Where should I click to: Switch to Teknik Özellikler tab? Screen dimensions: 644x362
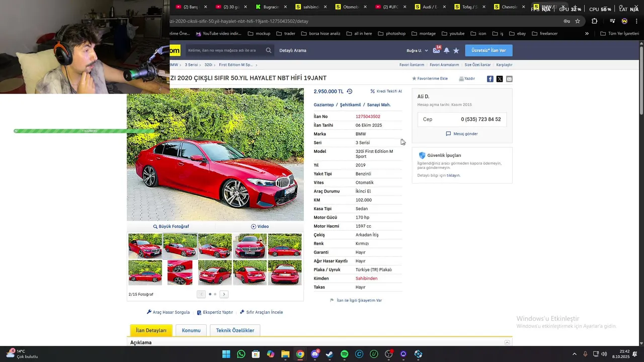235,330
